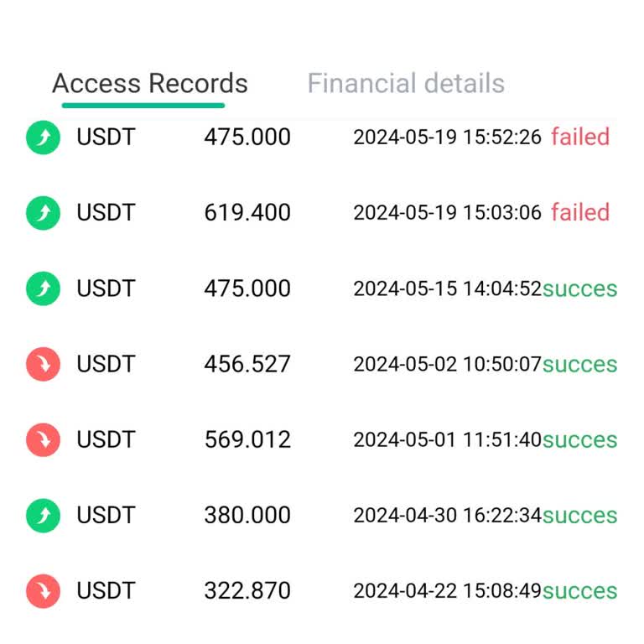
Task: Click the 2024-04-30 16:22:34 timestamp
Action: pyautogui.click(x=447, y=516)
